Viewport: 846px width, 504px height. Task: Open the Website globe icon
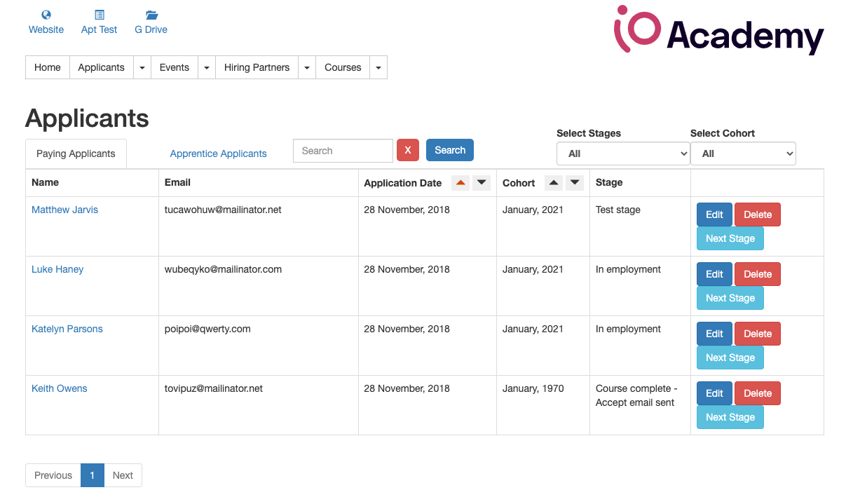click(46, 15)
